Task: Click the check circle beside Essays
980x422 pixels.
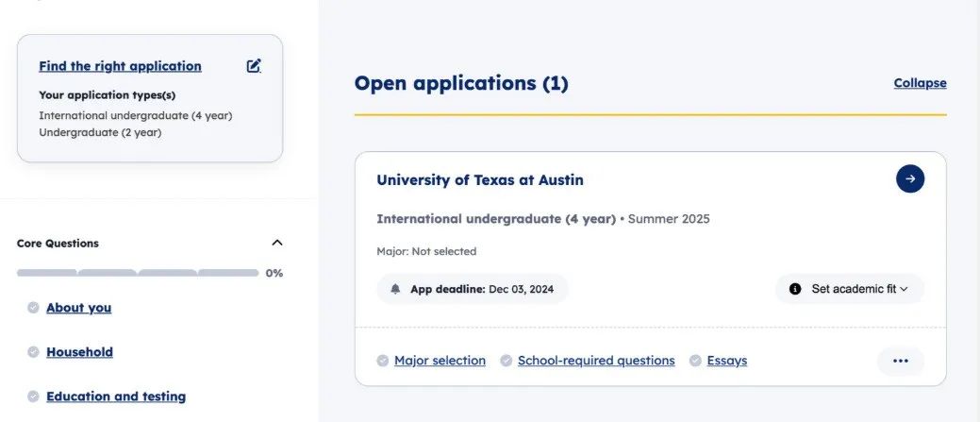Action: (695, 361)
